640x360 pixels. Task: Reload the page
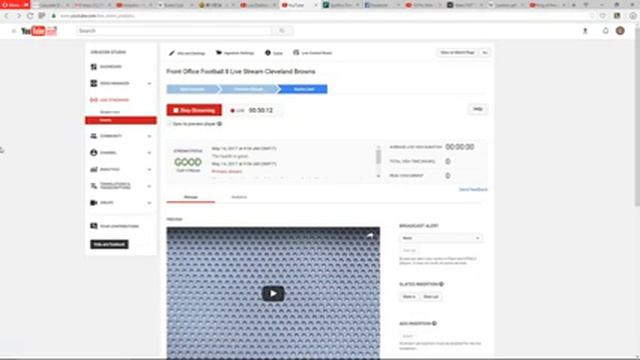[x=30, y=16]
